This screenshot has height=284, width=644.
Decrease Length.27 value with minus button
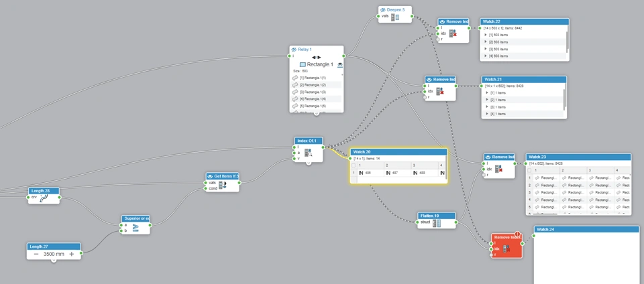pyautogui.click(x=36, y=254)
